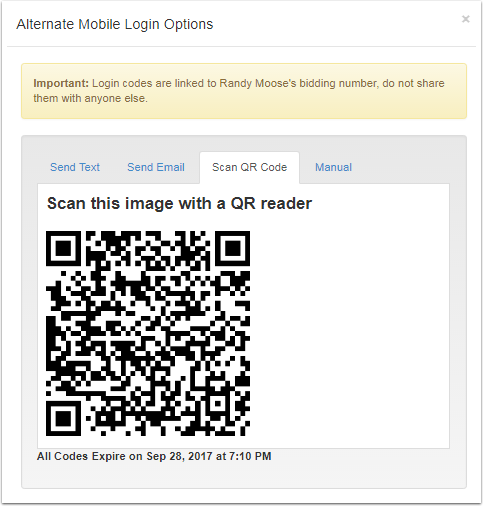483x506 pixels.
Task: Switch to the Send Text tab
Action: pyautogui.click(x=75, y=167)
